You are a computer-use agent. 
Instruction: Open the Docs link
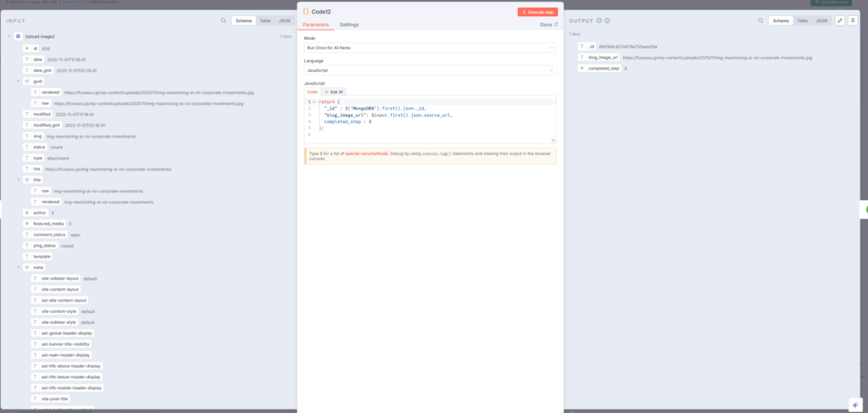point(548,25)
